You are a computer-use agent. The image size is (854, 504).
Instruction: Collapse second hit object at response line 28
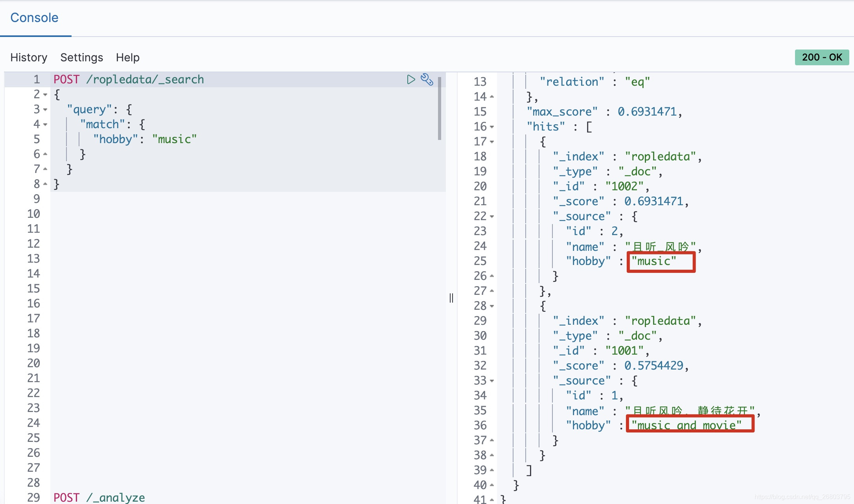[x=492, y=306]
